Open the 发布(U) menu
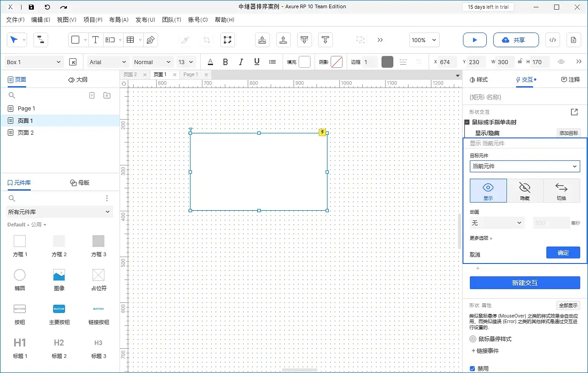 (145, 20)
